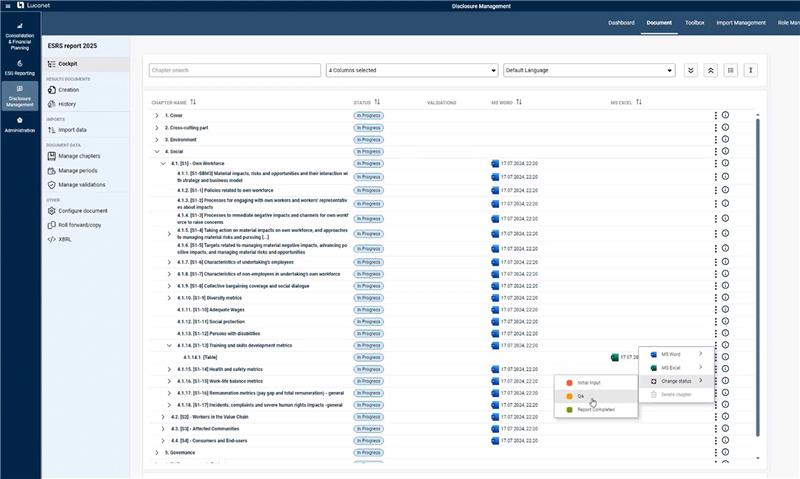Sort by the Chapter Name column

pyautogui.click(x=193, y=102)
